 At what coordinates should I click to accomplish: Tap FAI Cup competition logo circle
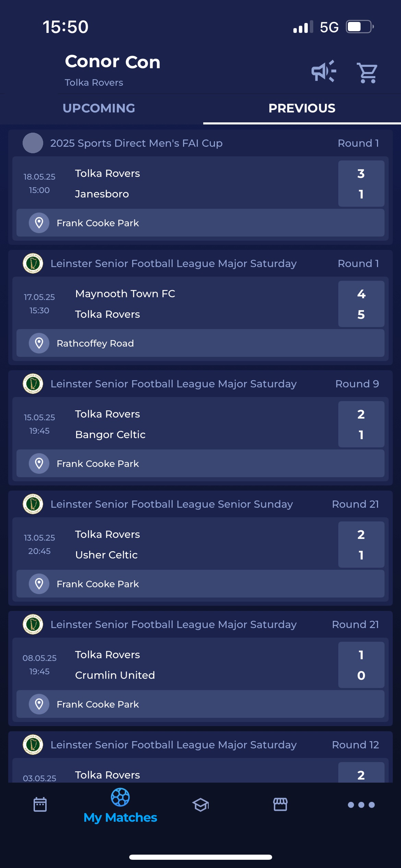click(33, 143)
